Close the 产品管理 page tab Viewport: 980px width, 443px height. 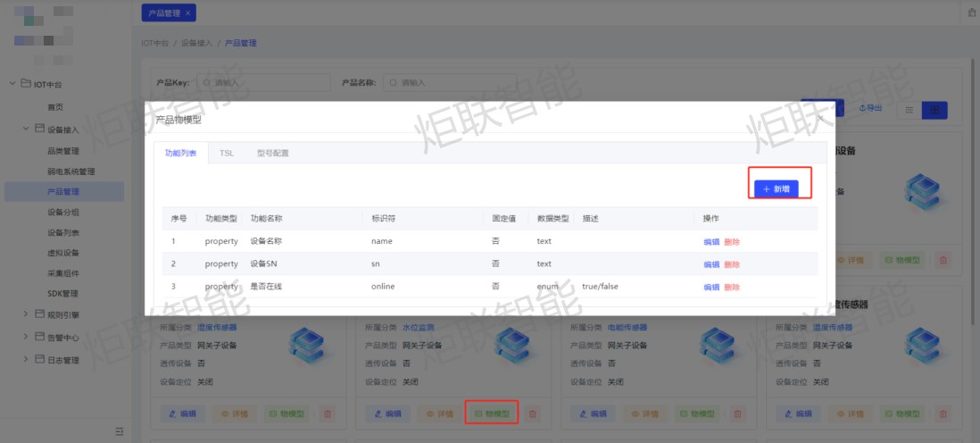click(x=187, y=13)
